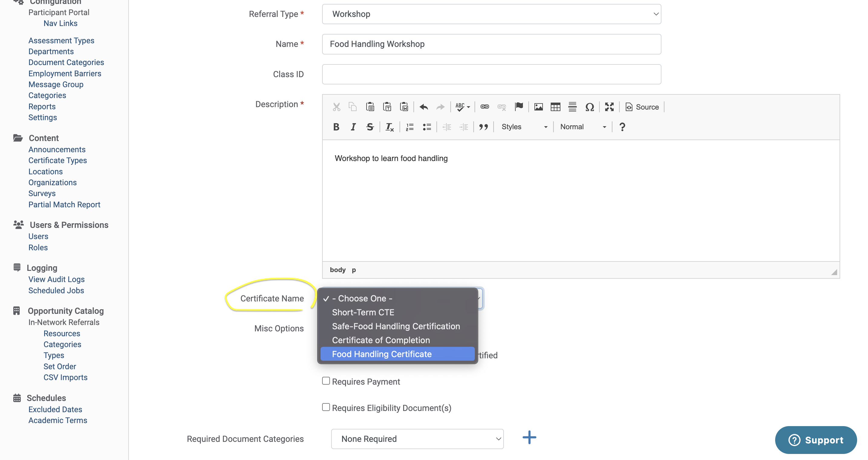Click the Bold formatting icon
Image resolution: width=868 pixels, height=460 pixels.
click(x=336, y=127)
